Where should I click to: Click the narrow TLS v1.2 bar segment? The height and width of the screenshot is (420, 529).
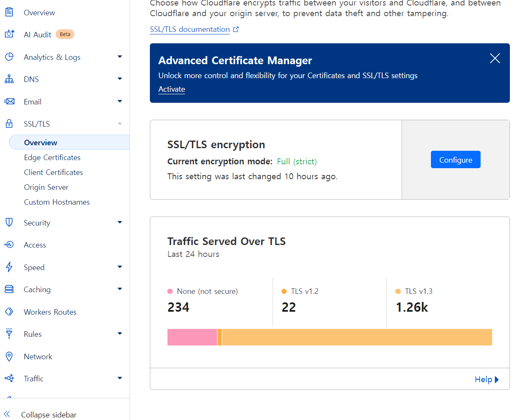point(219,337)
